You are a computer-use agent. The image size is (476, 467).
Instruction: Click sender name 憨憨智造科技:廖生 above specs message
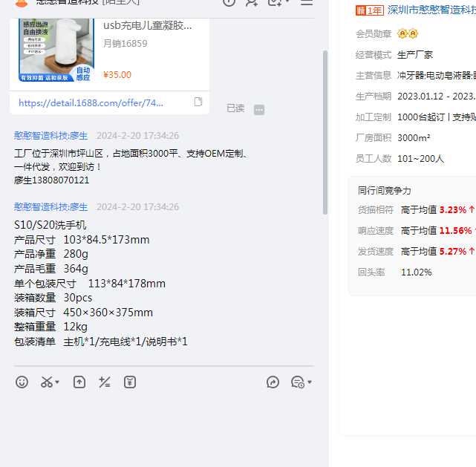click(51, 207)
